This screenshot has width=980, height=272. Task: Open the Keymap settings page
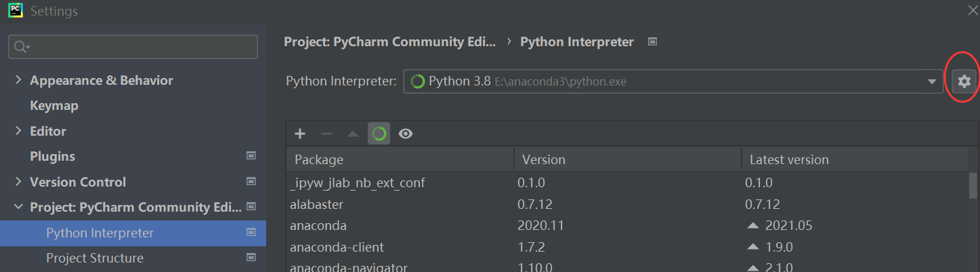54,106
